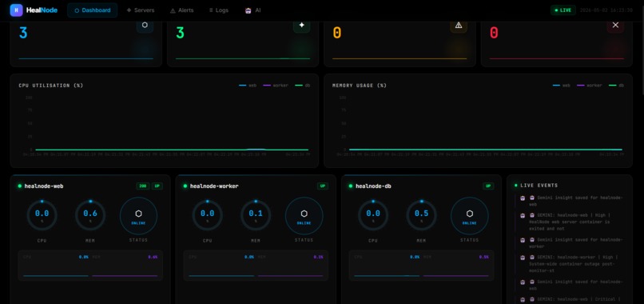Click the 0.5% MEM value under healnode-db
644x304 pixels.
(x=484, y=257)
